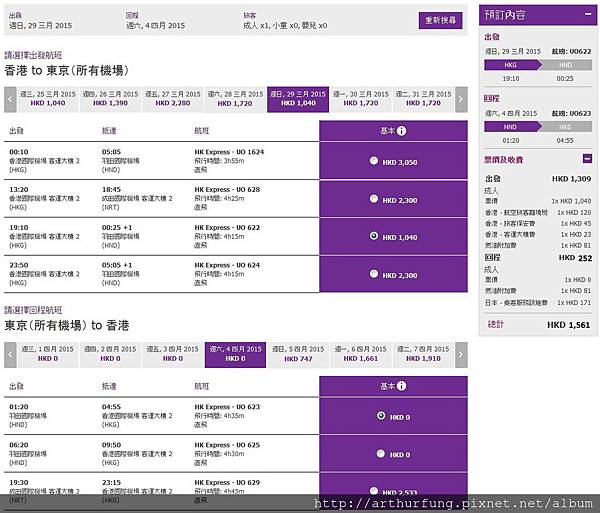
Task: Click HK Express - UO 629 flight text
Action: pos(227,482)
